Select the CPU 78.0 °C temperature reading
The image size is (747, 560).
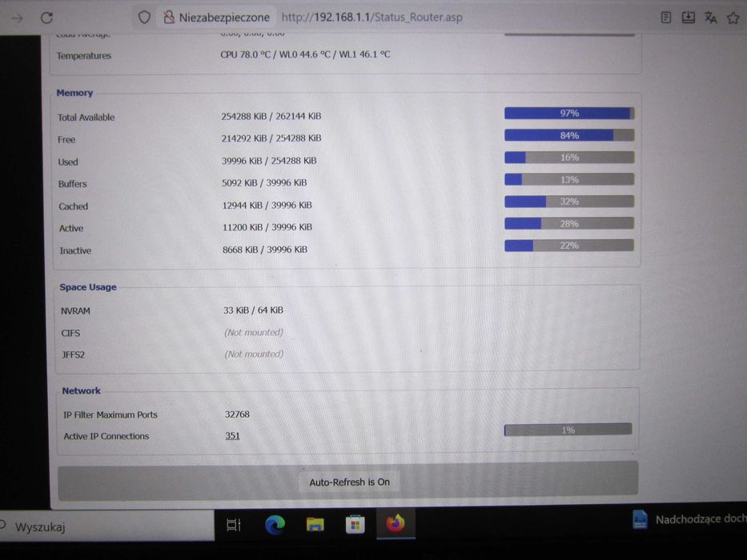[x=245, y=54]
